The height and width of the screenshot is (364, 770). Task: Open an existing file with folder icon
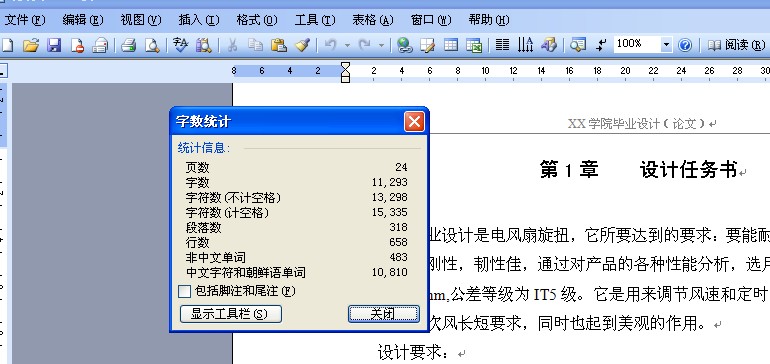coord(30,46)
